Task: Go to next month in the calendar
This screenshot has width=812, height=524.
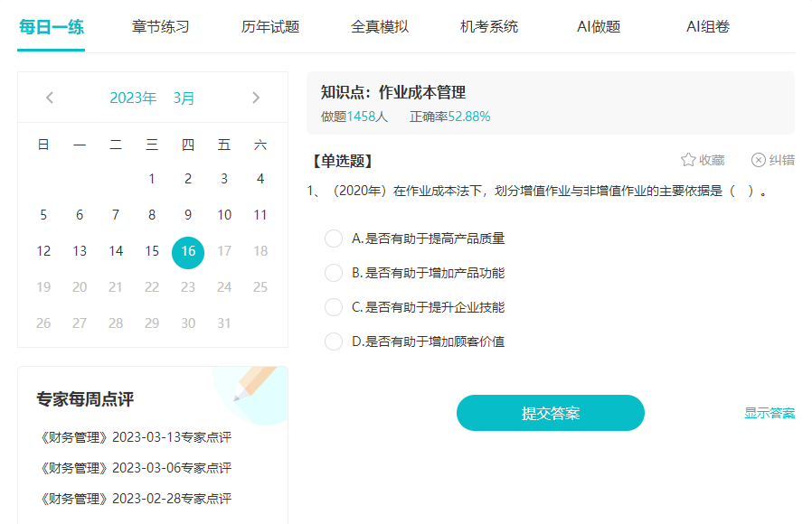Action: click(257, 98)
